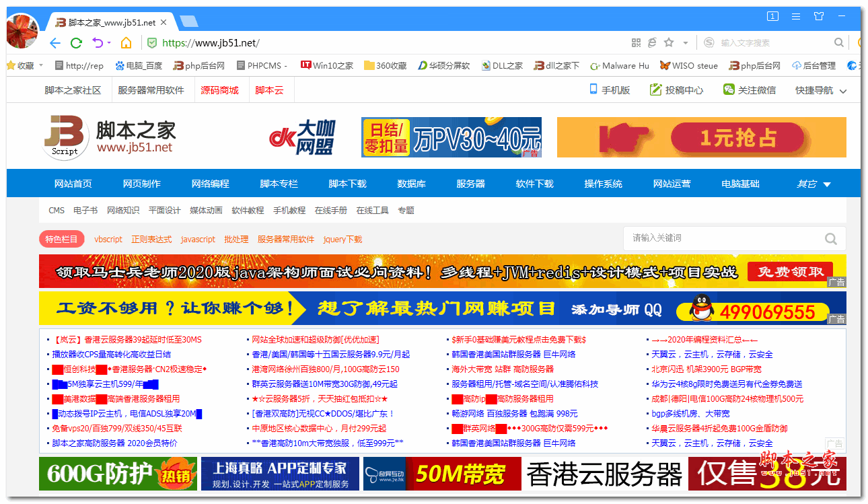The image size is (868, 504).
Task: Open the 脚本专栏 navigation tab
Action: tap(279, 184)
